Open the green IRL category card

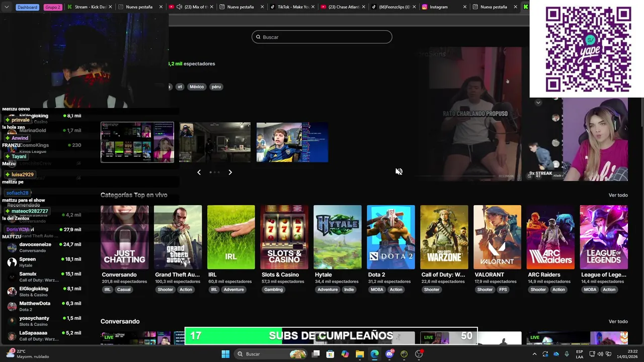click(x=231, y=237)
